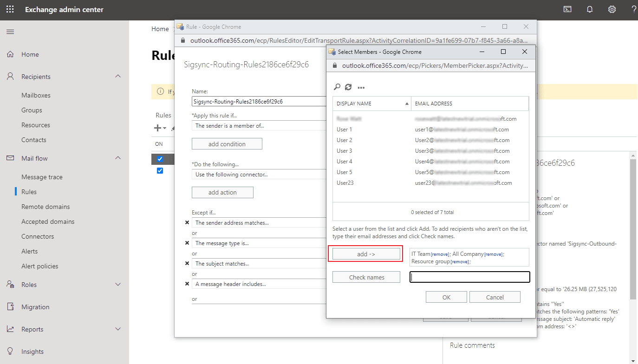Open the settings gear icon
This screenshot has width=638, height=364.
coord(612,9)
